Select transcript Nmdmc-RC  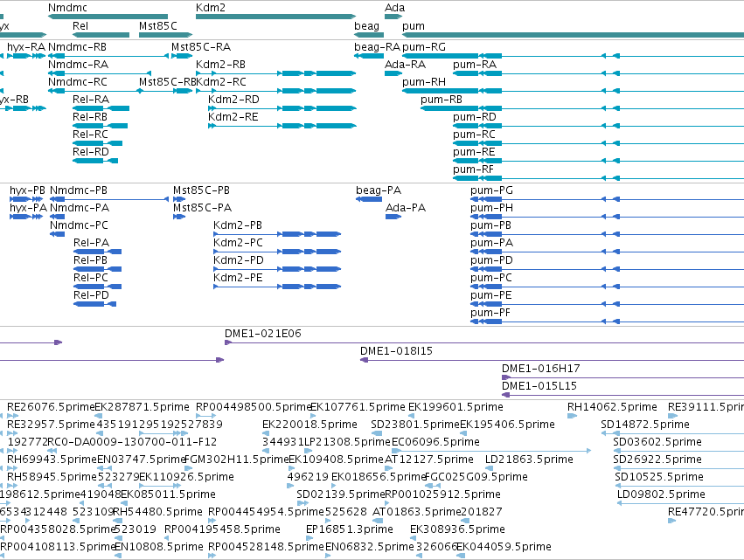click(x=95, y=91)
